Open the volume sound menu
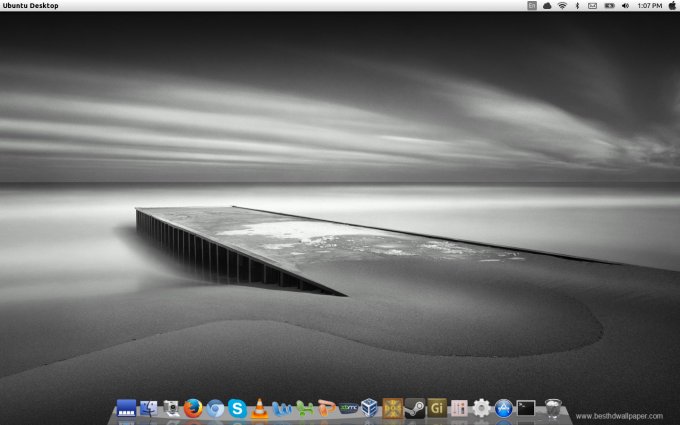This screenshot has height=425, width=680. (625, 6)
